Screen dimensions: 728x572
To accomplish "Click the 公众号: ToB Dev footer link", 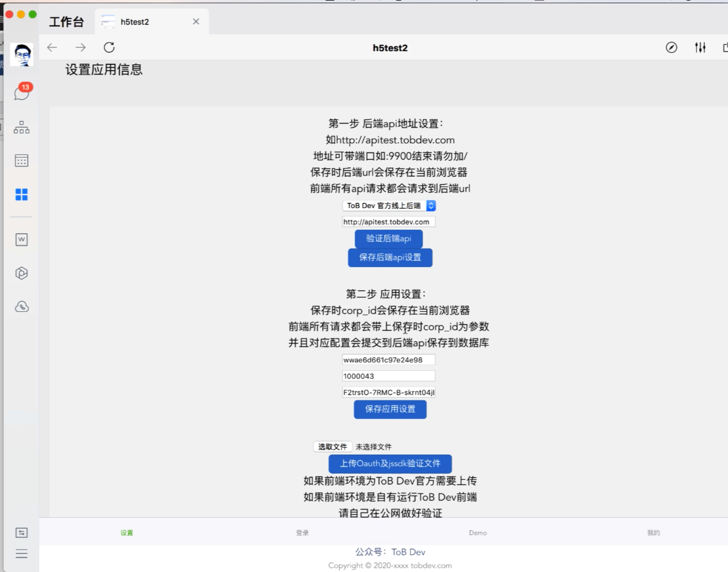I will pyautogui.click(x=390, y=552).
